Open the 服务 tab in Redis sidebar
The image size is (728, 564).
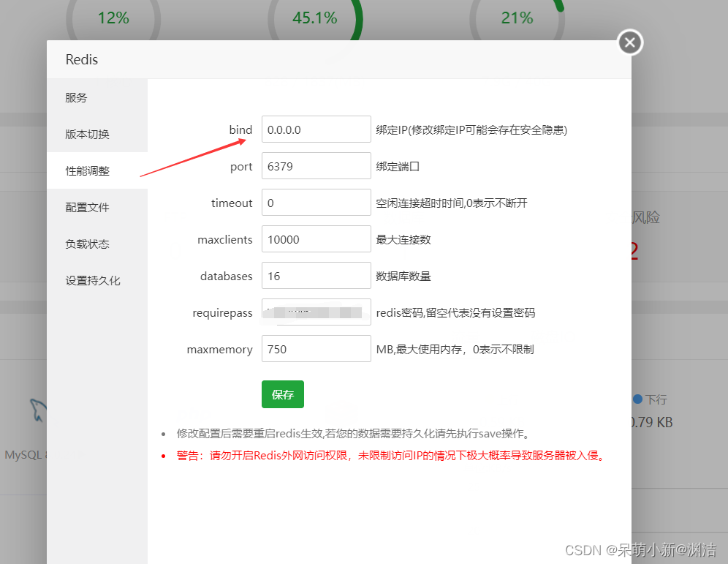(x=97, y=97)
